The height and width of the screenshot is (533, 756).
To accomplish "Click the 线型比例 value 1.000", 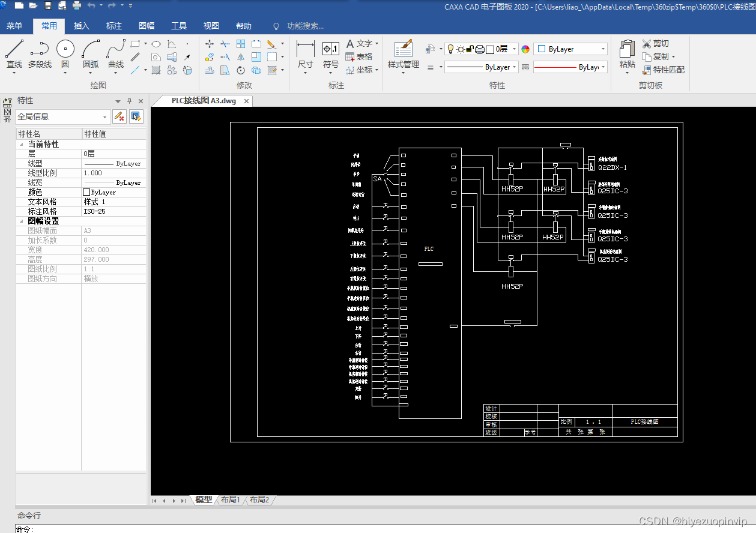I will 113,173.
